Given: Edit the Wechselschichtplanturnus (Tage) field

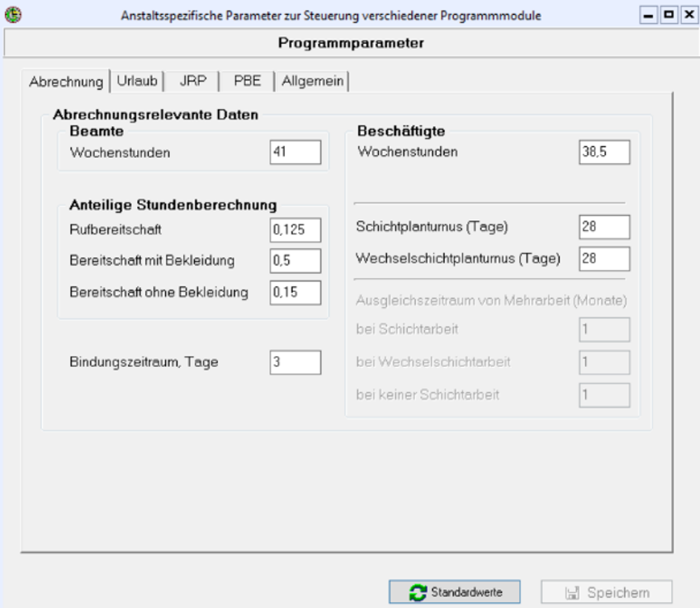Looking at the screenshot, I should pos(604,259).
